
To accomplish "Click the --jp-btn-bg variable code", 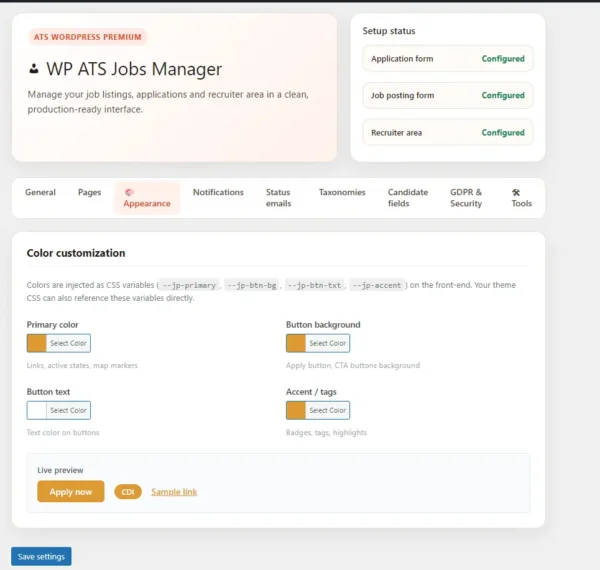I will pos(252,285).
